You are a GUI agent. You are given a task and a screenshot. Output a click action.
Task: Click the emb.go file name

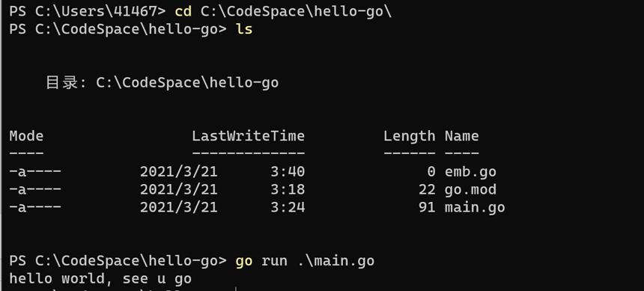click(x=470, y=171)
